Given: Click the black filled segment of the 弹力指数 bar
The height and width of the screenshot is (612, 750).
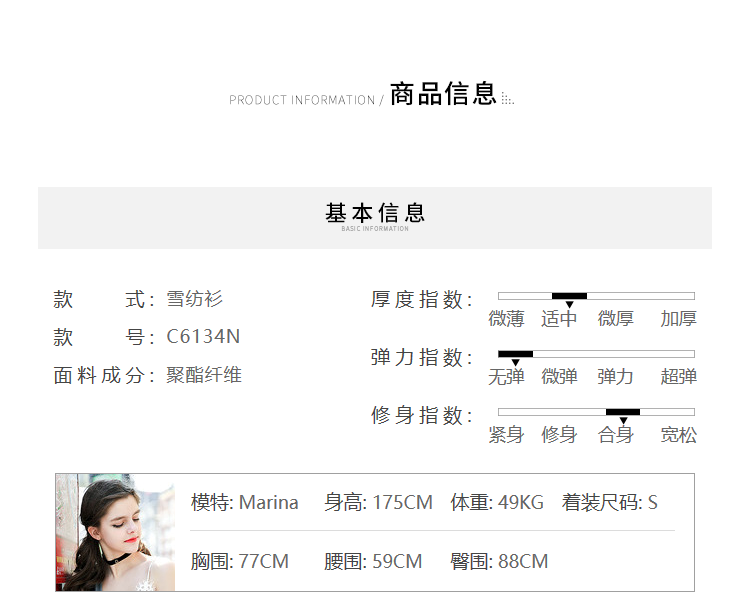Looking at the screenshot, I should click(x=515, y=354).
